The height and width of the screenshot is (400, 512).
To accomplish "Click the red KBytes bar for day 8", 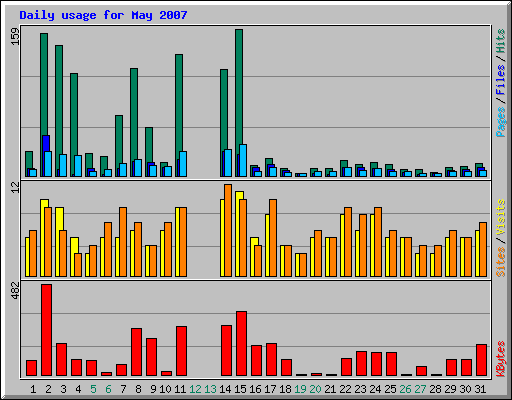I will pyautogui.click(x=136, y=352).
